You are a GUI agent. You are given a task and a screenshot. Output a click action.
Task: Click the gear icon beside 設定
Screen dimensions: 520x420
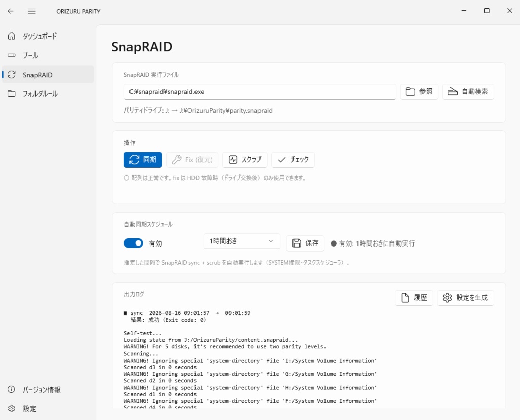pyautogui.click(x=12, y=408)
